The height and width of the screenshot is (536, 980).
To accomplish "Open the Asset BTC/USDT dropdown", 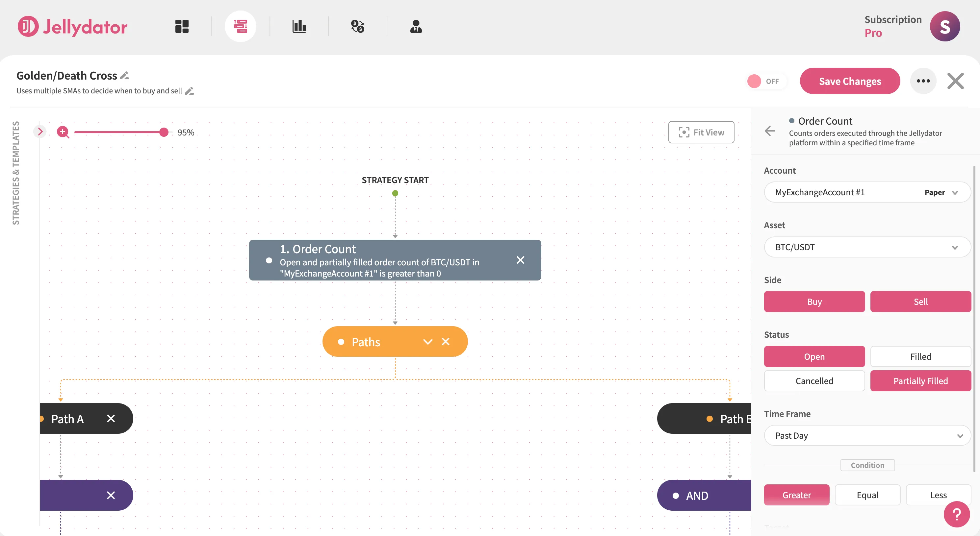I will pyautogui.click(x=868, y=247).
